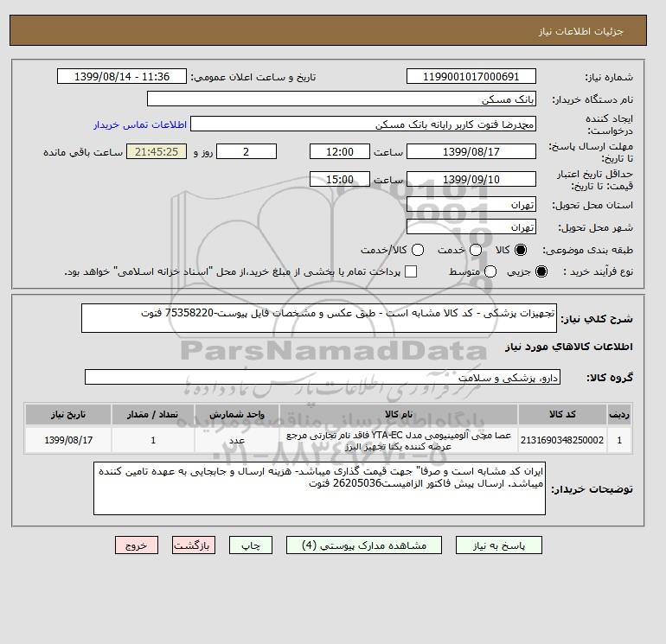Screen dimensions: 666x644
Task: Click the buyer organization field بانک مسکن
Action: (342, 99)
